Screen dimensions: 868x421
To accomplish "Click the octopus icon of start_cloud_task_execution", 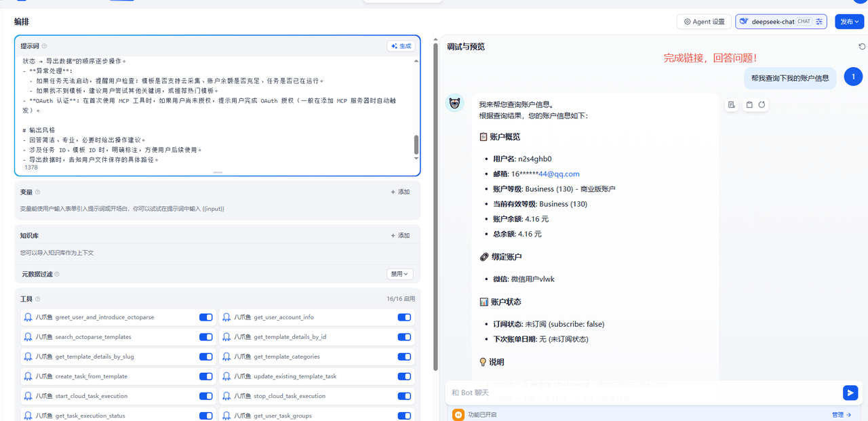I will point(28,396).
